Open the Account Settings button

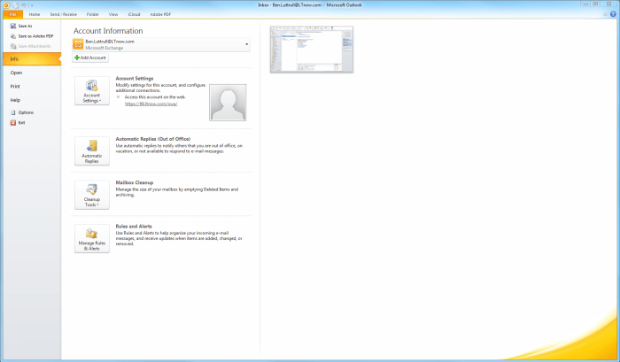[x=92, y=90]
